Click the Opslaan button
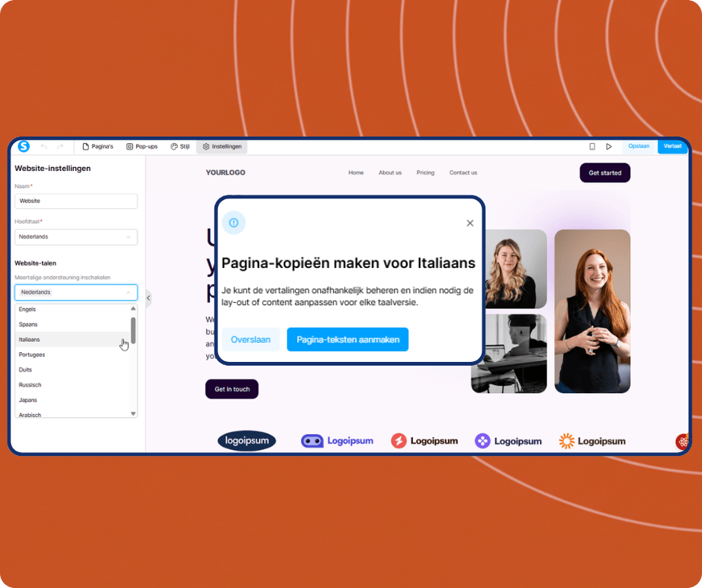Image resolution: width=702 pixels, height=588 pixels. point(639,146)
